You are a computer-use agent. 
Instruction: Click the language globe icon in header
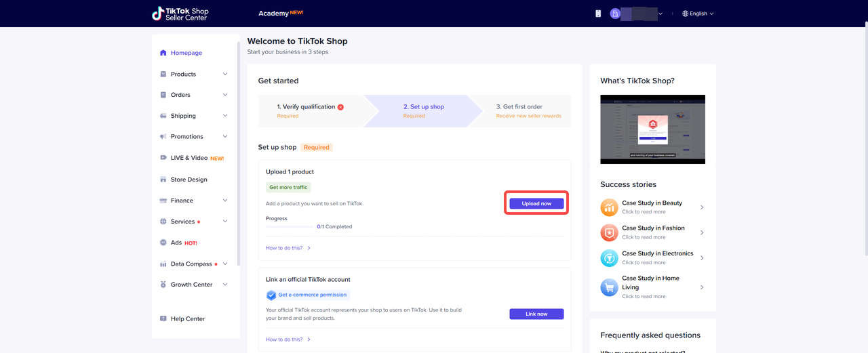click(686, 14)
